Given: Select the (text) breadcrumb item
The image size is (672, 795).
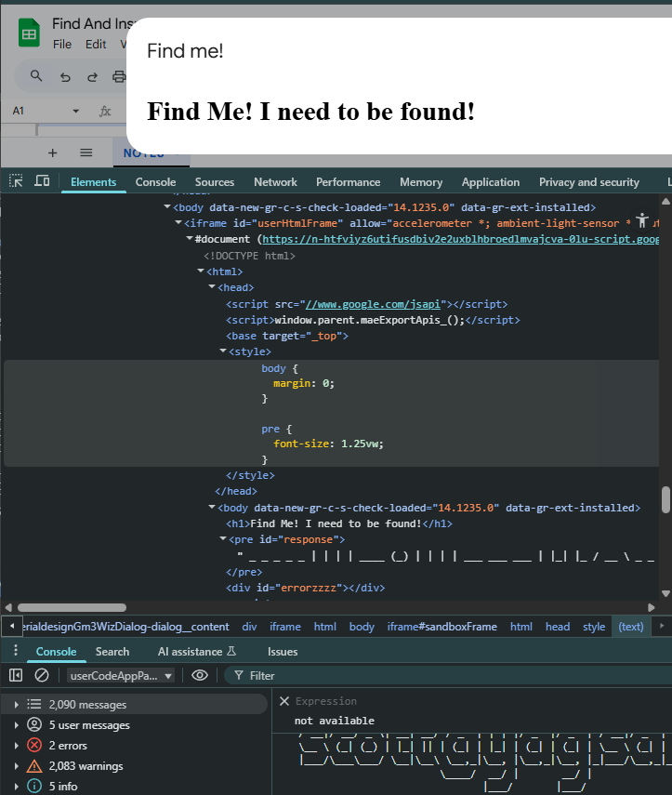Looking at the screenshot, I should point(631,627).
